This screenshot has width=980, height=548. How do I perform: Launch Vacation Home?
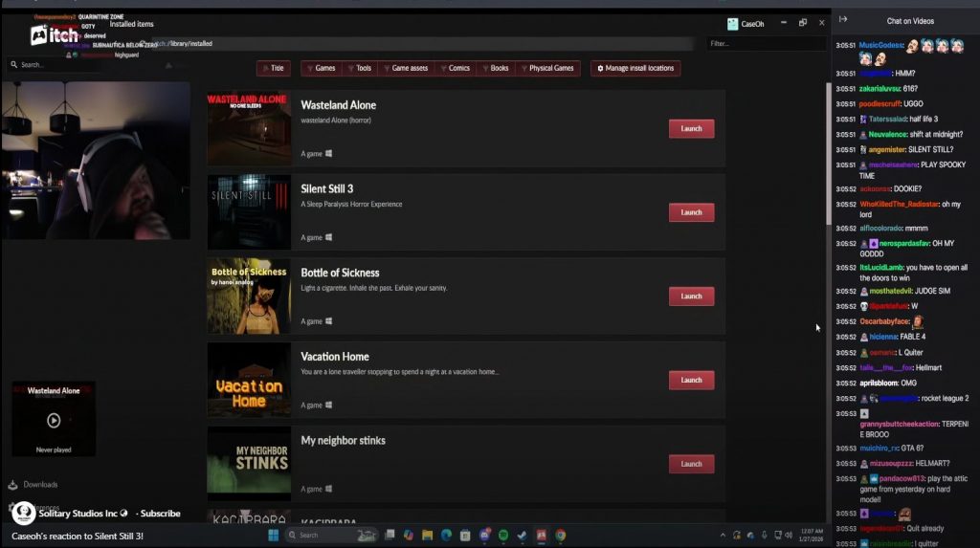[691, 380]
